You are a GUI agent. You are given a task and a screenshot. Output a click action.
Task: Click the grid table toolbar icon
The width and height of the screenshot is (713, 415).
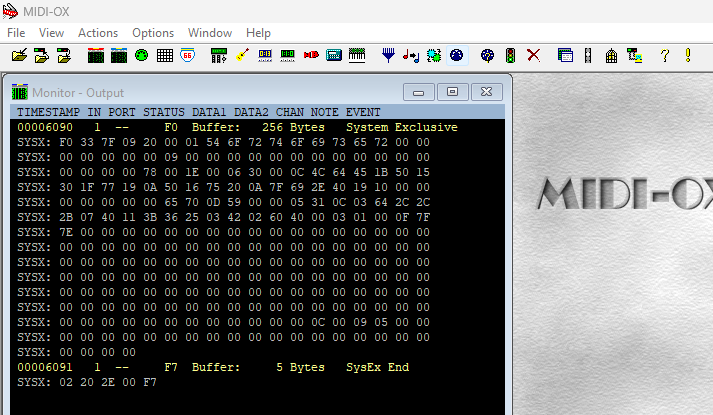pyautogui.click(x=164, y=56)
